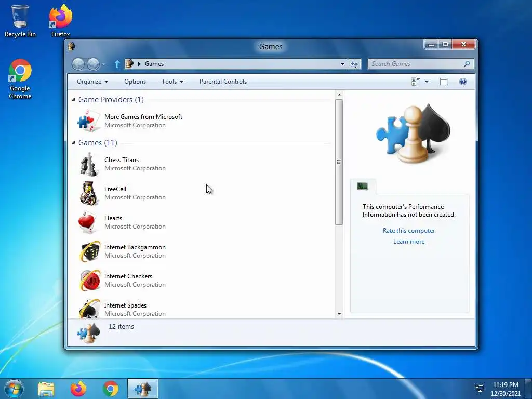Click the scrollbar up arrow

click(339, 95)
